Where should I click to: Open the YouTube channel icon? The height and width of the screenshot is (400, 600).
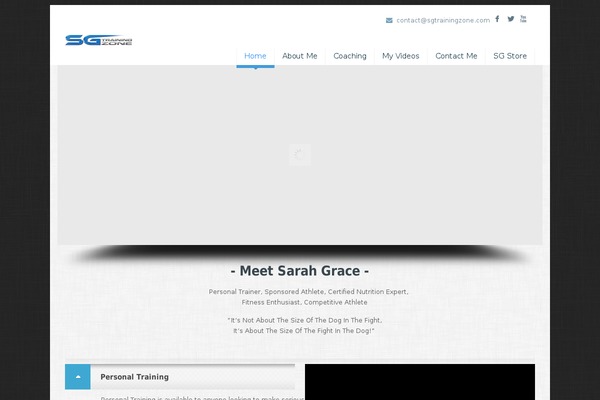tap(523, 19)
